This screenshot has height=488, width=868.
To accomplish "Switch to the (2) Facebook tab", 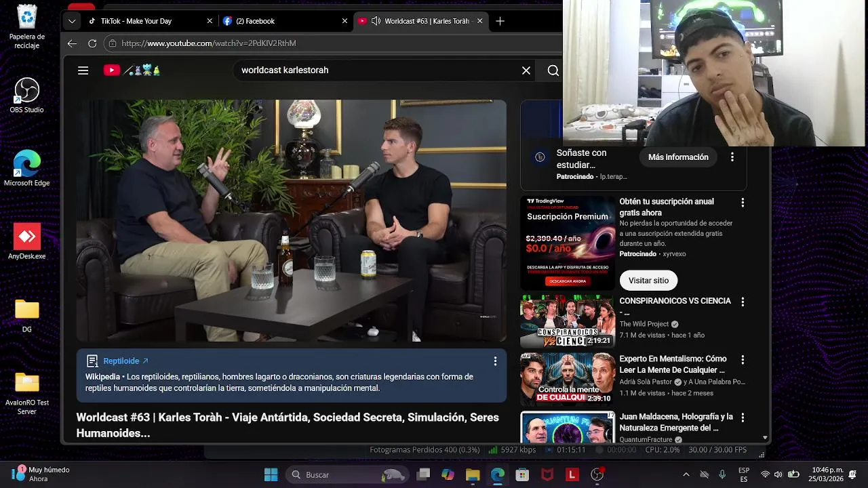I will 285,21.
